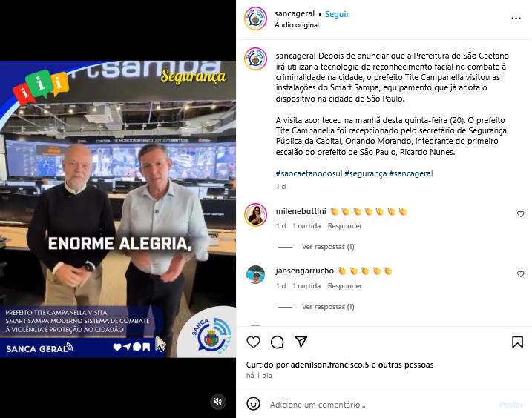Open the #saocaetanodosul hashtag
This screenshot has height=418, width=532.
[x=309, y=173]
